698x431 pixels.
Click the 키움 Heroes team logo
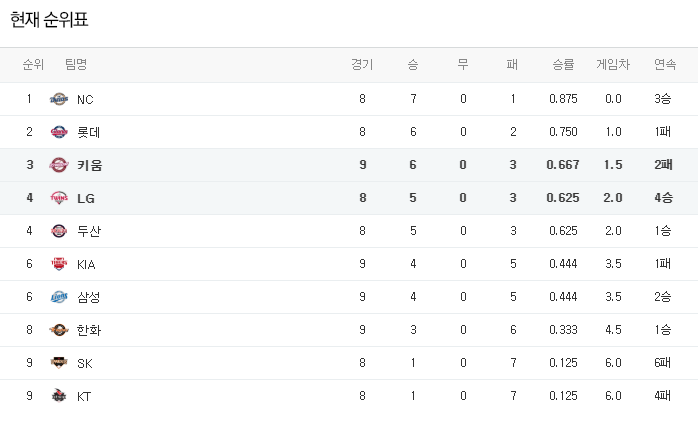(x=59, y=165)
